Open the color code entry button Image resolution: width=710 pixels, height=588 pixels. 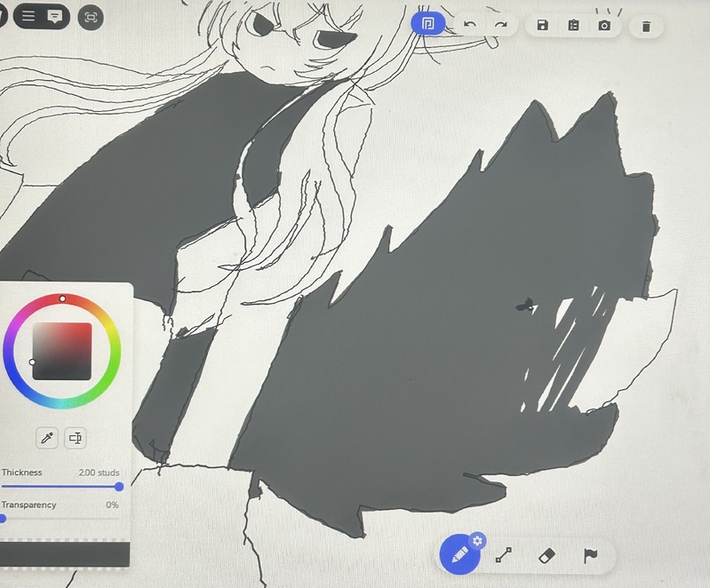coord(76,438)
